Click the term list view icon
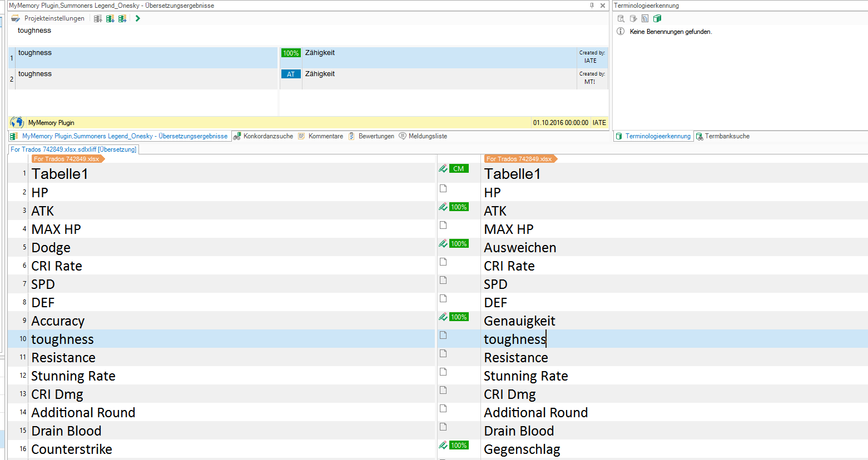868x460 pixels. 645,18
